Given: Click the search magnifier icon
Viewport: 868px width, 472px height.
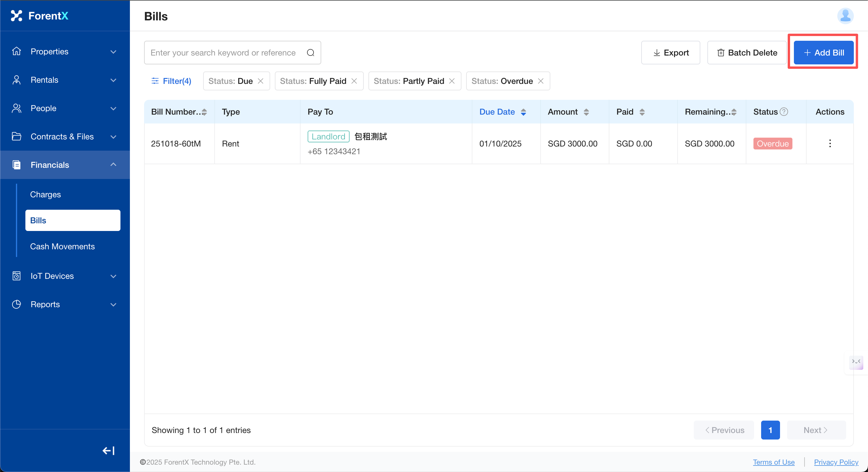Looking at the screenshot, I should click(310, 53).
